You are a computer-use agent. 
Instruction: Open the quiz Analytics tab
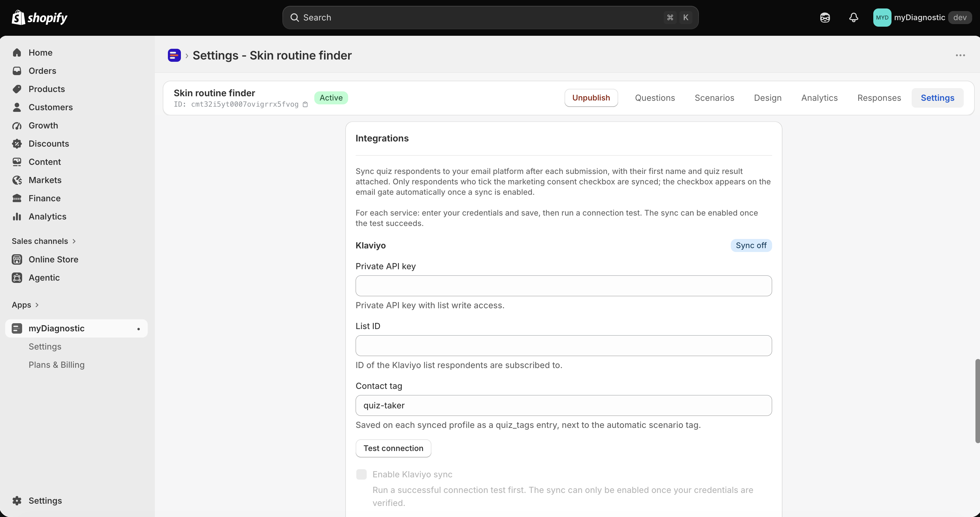pos(820,98)
